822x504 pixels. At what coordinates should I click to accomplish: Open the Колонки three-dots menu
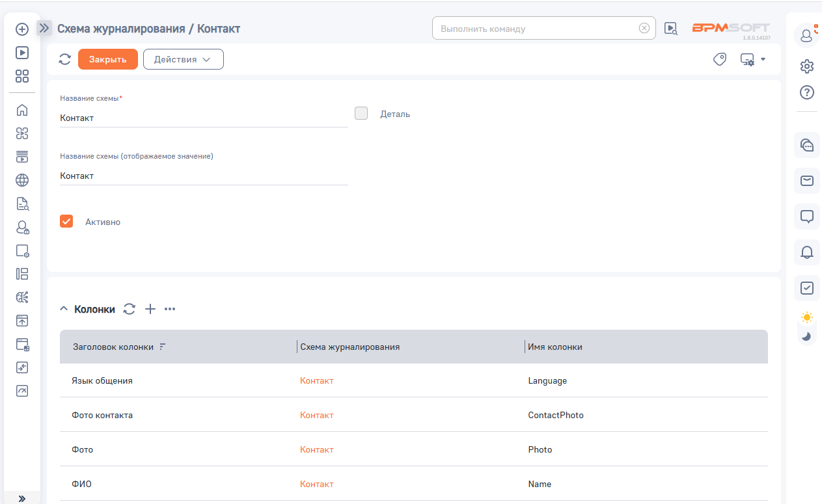[170, 309]
